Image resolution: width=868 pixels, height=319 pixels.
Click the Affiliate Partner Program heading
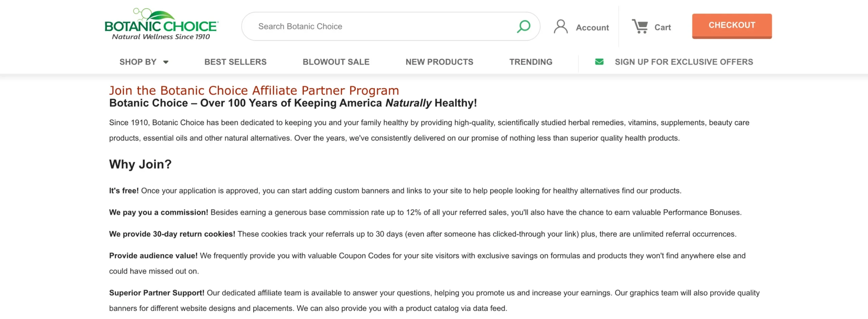[254, 91]
